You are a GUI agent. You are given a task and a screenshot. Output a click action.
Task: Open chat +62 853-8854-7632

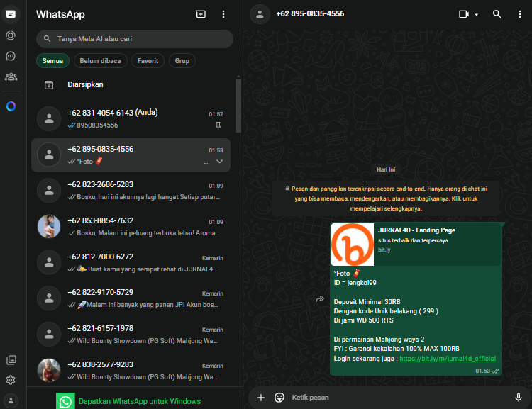pos(131,227)
